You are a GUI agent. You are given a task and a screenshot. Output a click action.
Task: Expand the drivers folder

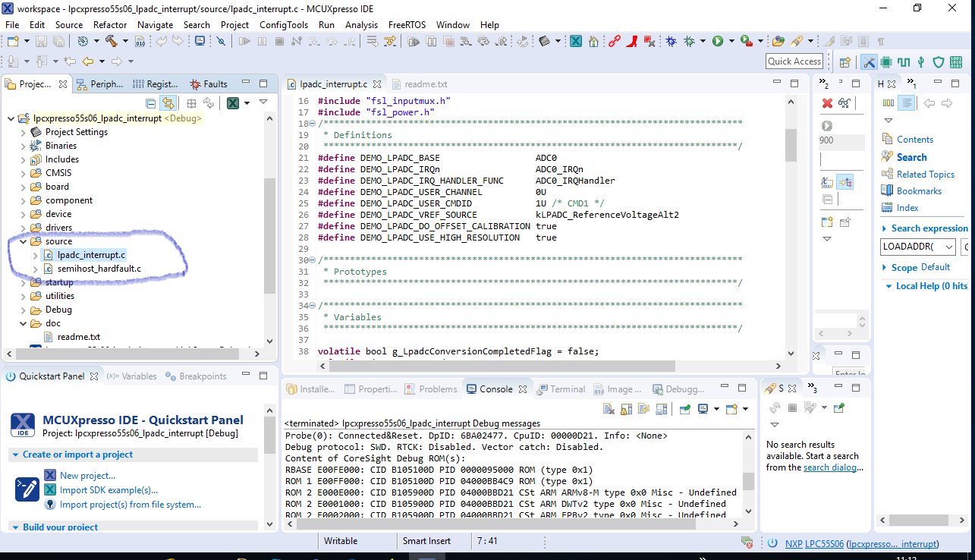pyautogui.click(x=23, y=228)
